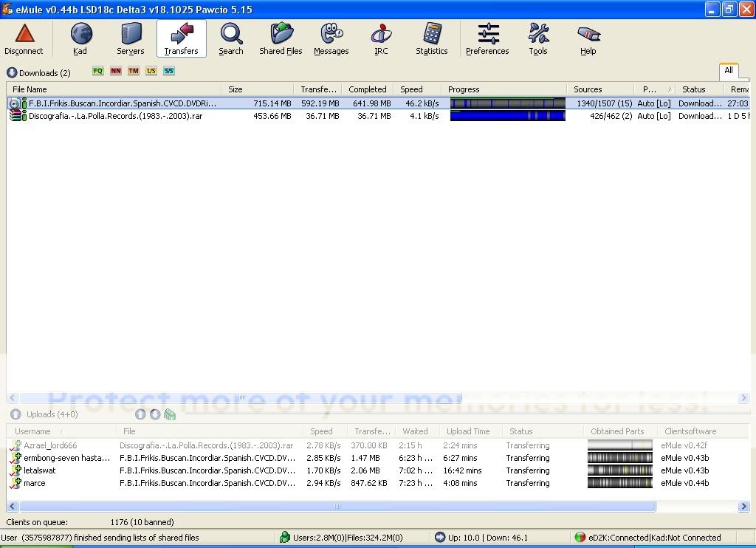
Task: Select the F.B.I.Frikis.Buscan.Incordiar download row
Action: tap(378, 103)
